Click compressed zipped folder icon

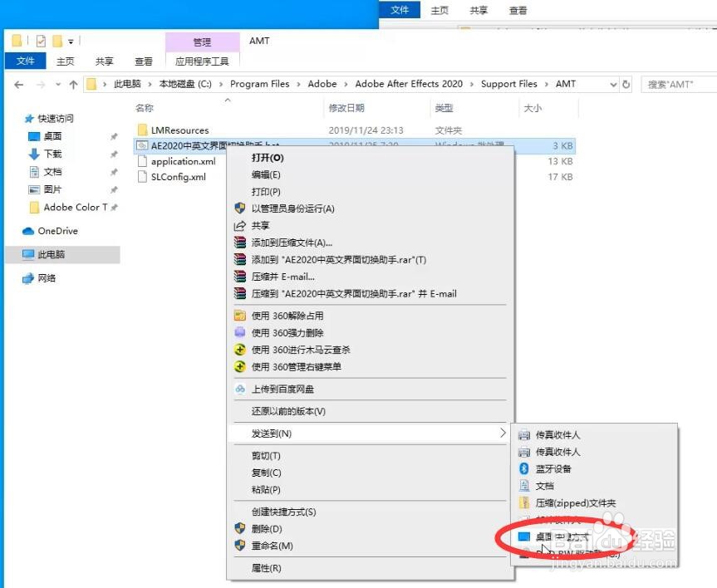click(524, 503)
